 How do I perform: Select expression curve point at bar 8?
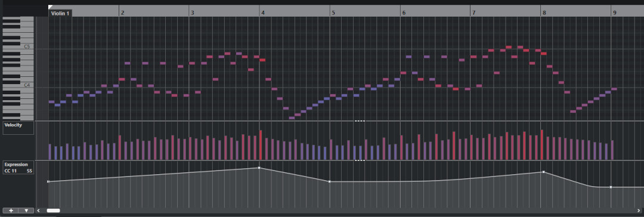tap(543, 172)
